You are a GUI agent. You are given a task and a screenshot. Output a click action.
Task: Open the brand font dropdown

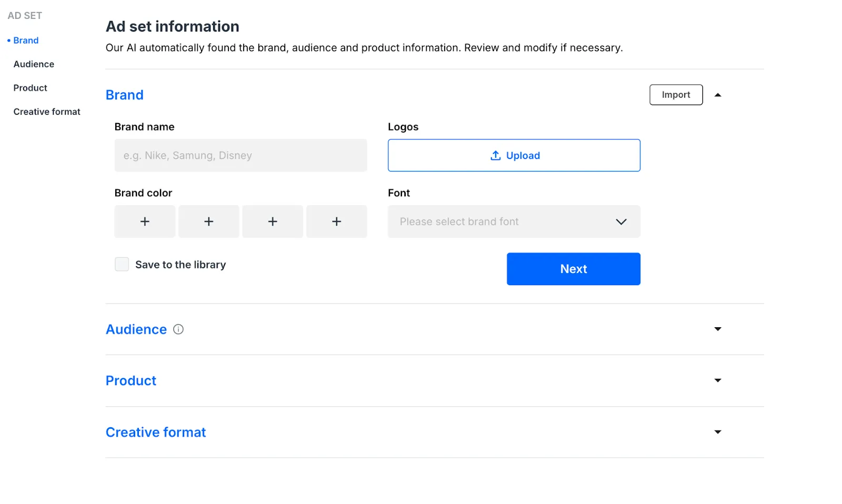(x=514, y=221)
